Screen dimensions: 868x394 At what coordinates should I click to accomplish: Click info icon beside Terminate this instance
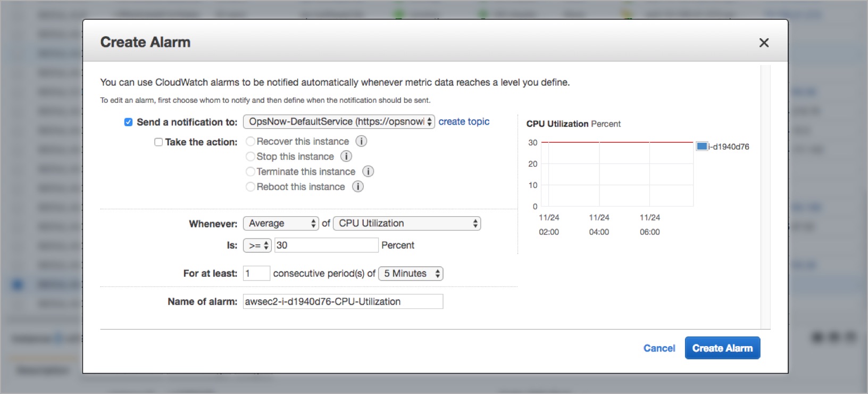tap(368, 171)
